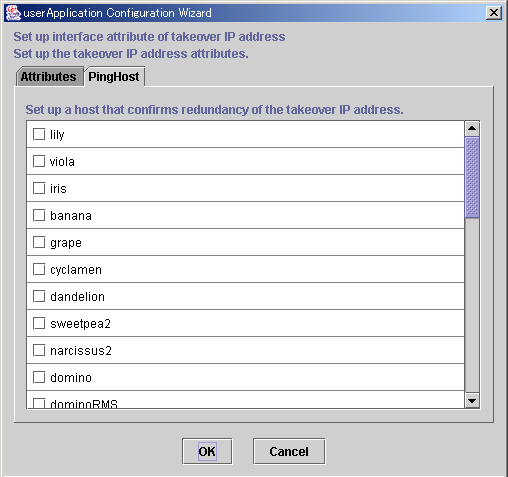The width and height of the screenshot is (508, 477).
Task: Enable the viola host checkbox
Action: 39,161
